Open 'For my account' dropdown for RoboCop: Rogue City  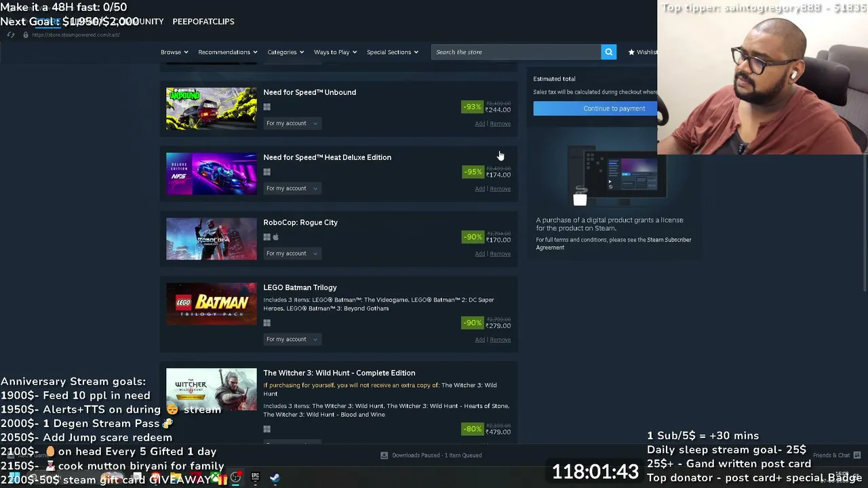click(292, 253)
